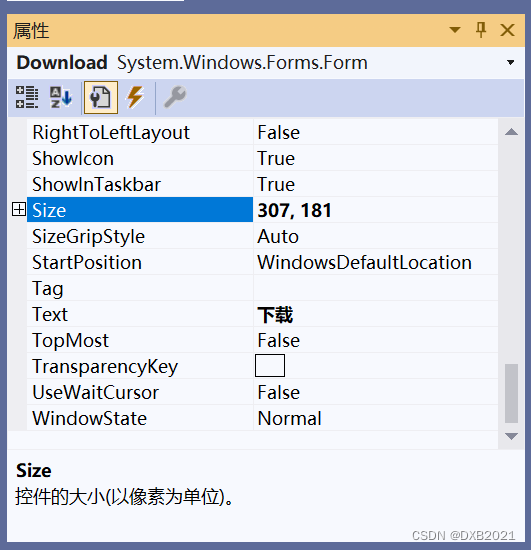
Task: Click TopMost value False
Action: pos(375,340)
